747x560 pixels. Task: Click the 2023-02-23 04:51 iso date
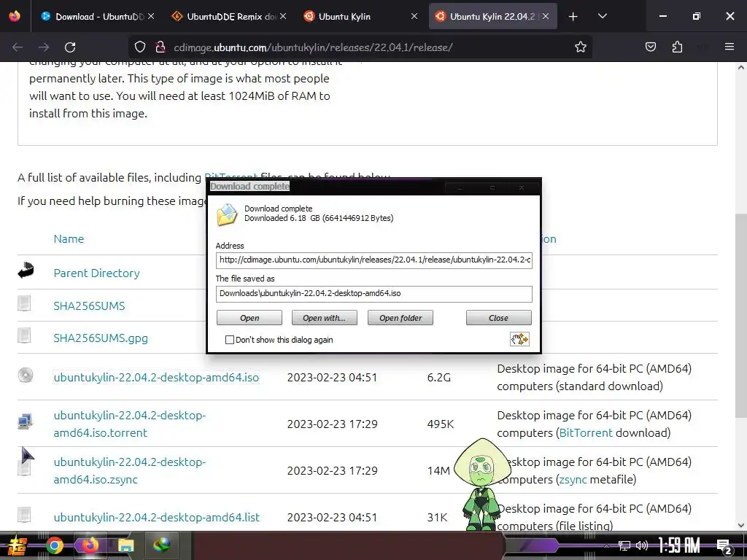click(x=332, y=377)
